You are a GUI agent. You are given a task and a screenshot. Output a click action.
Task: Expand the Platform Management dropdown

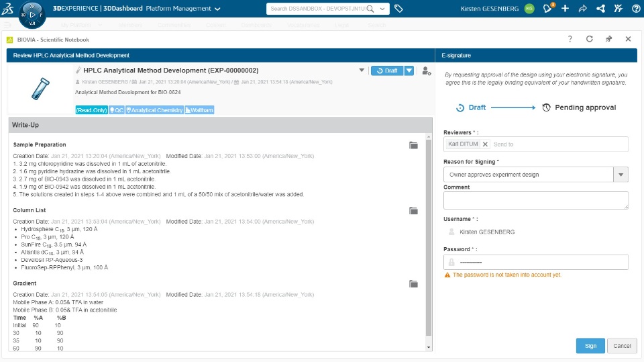(217, 9)
